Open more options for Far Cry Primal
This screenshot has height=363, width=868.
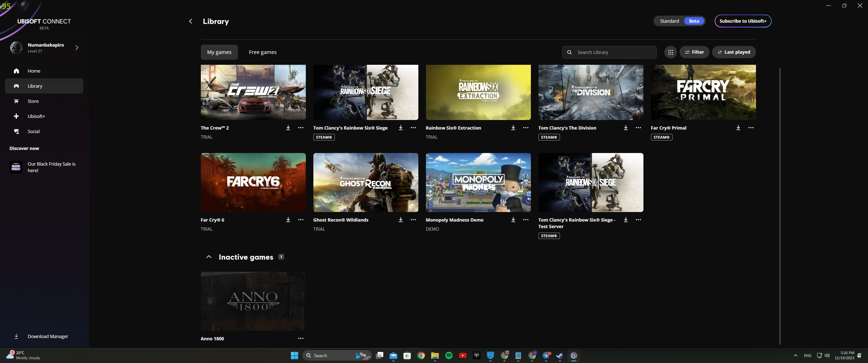pos(751,128)
